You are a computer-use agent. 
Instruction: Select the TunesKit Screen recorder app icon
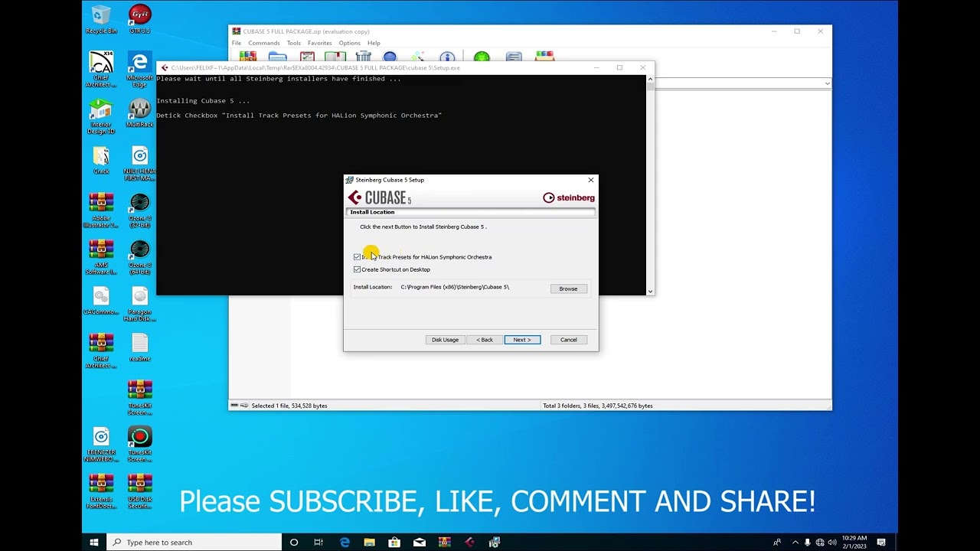[139, 444]
